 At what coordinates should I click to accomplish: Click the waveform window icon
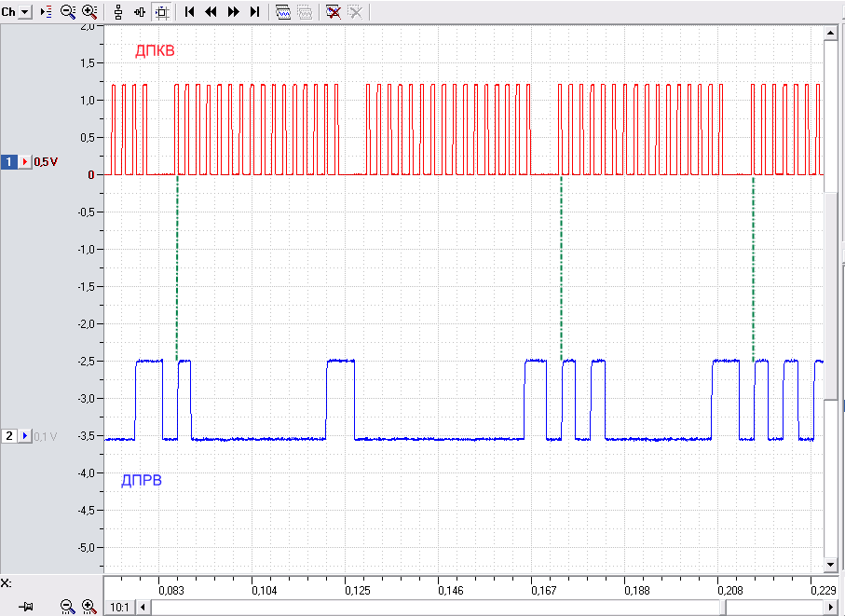point(283,12)
